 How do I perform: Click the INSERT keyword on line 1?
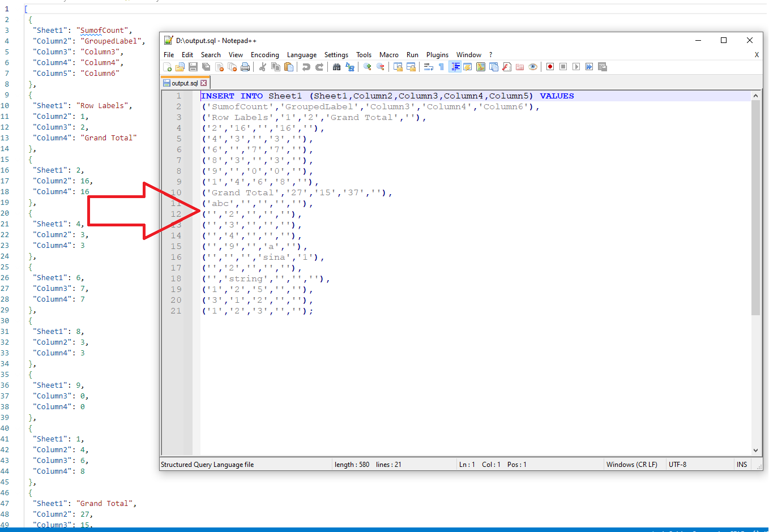point(217,96)
